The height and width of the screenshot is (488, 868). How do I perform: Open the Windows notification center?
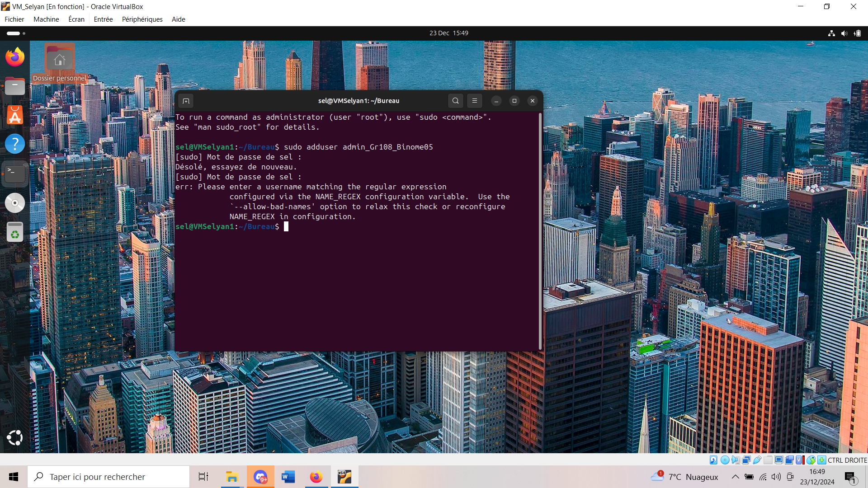tap(850, 477)
